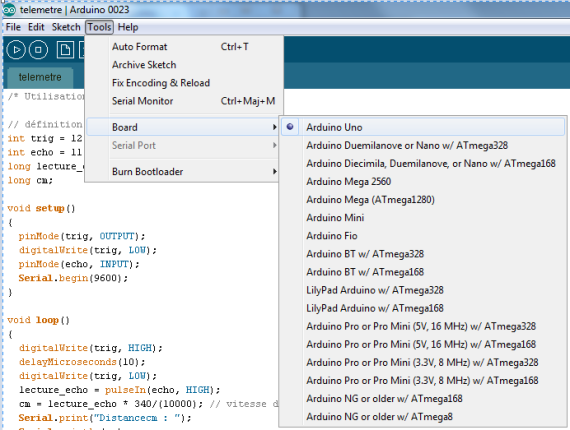Viewport: 570px width, 430px height.
Task: Open the Help menu
Action: 128,27
